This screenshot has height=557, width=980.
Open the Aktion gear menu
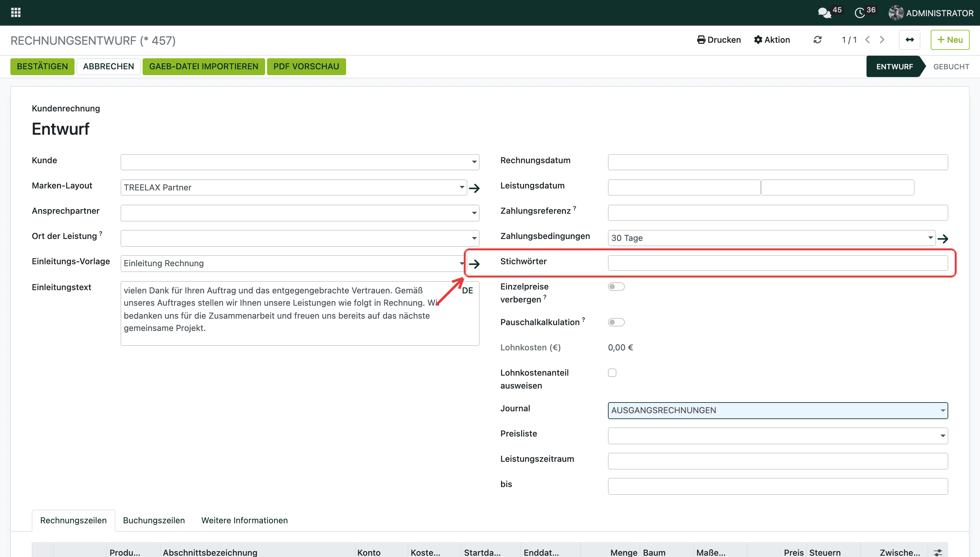772,40
